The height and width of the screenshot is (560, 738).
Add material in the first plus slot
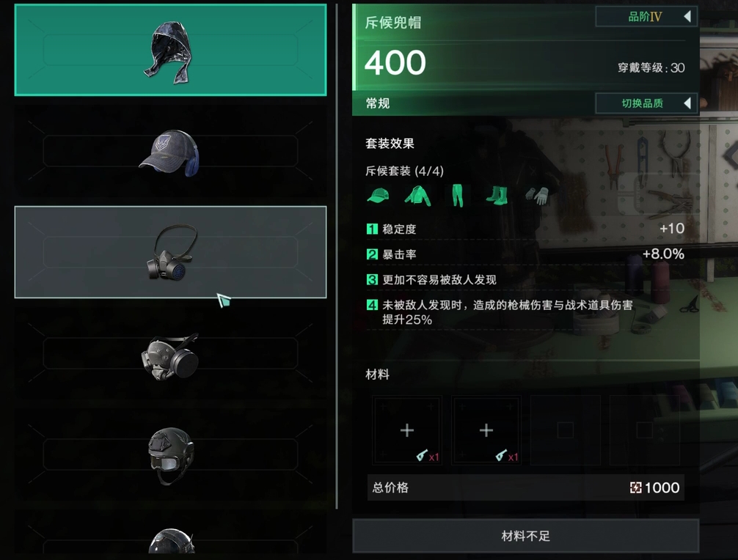point(407,430)
